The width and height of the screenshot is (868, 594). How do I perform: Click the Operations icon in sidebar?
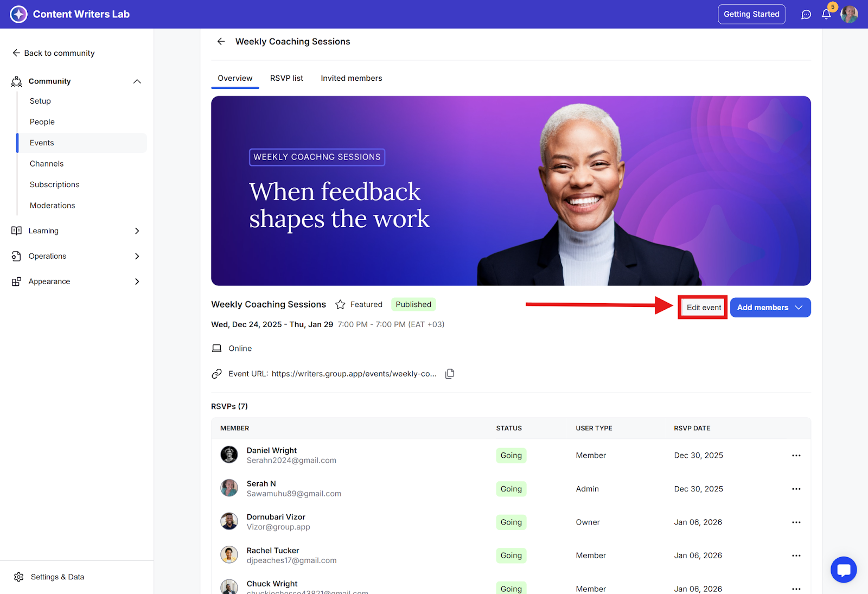click(x=17, y=256)
